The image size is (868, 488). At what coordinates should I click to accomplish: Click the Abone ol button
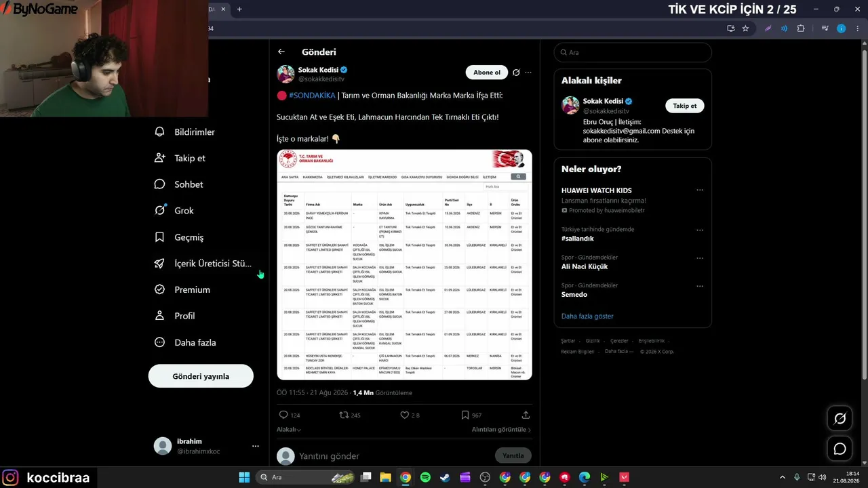(487, 73)
